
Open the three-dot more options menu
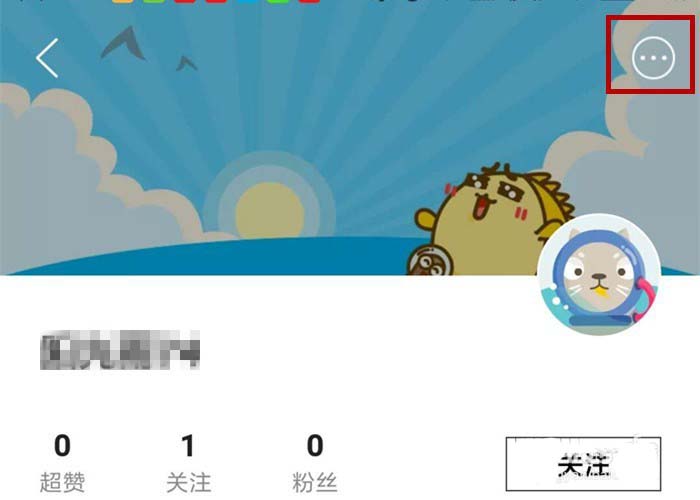click(653, 58)
